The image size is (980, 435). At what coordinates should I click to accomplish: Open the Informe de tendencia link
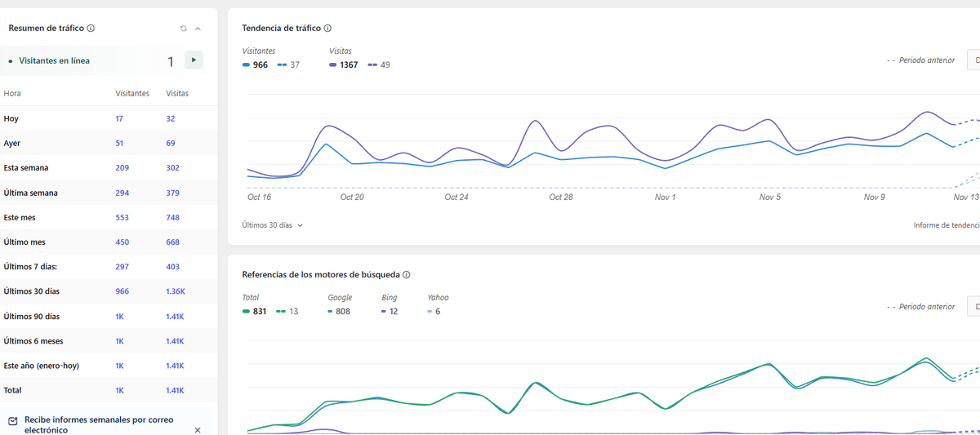tap(946, 225)
